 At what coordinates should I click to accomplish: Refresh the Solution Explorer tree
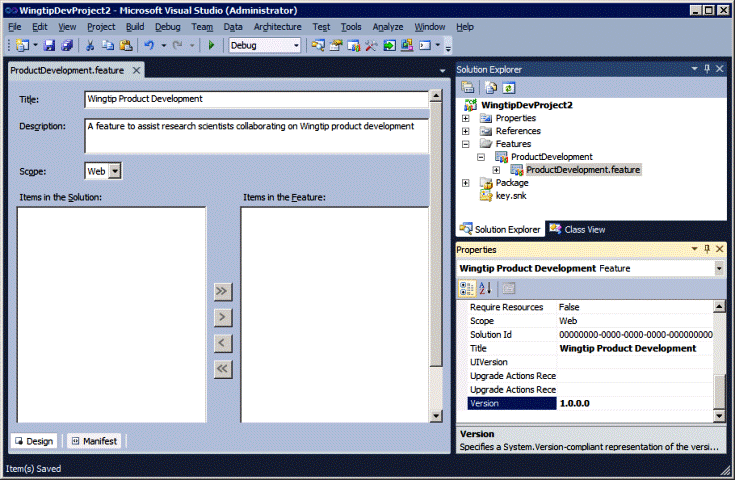[x=509, y=87]
